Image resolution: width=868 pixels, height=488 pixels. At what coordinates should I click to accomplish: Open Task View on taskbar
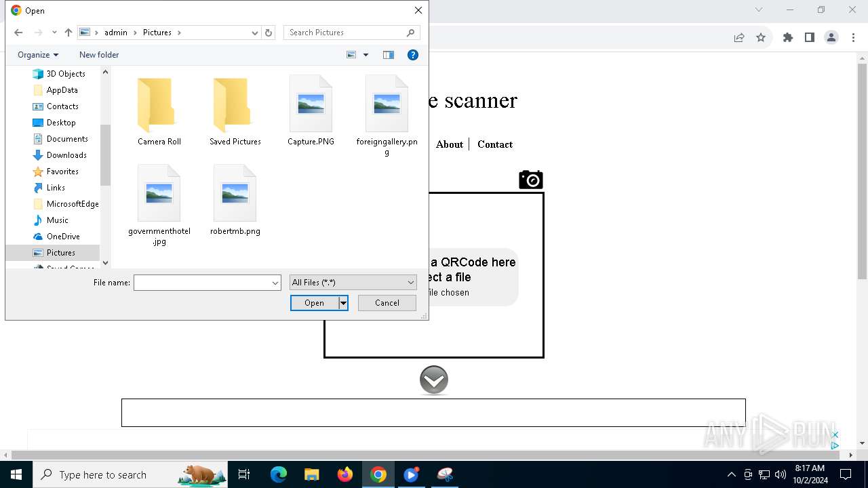[x=244, y=474]
